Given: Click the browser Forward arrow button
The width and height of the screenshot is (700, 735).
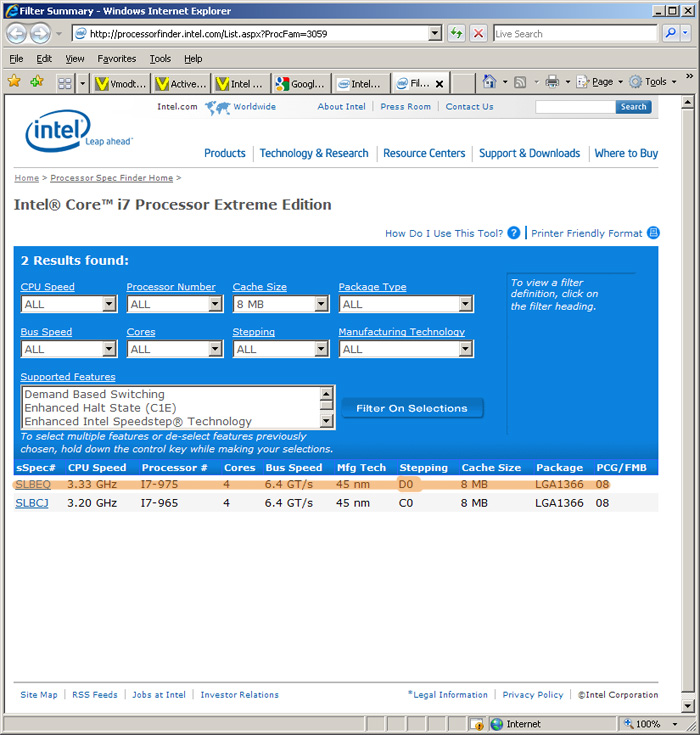Looking at the screenshot, I should [x=40, y=33].
